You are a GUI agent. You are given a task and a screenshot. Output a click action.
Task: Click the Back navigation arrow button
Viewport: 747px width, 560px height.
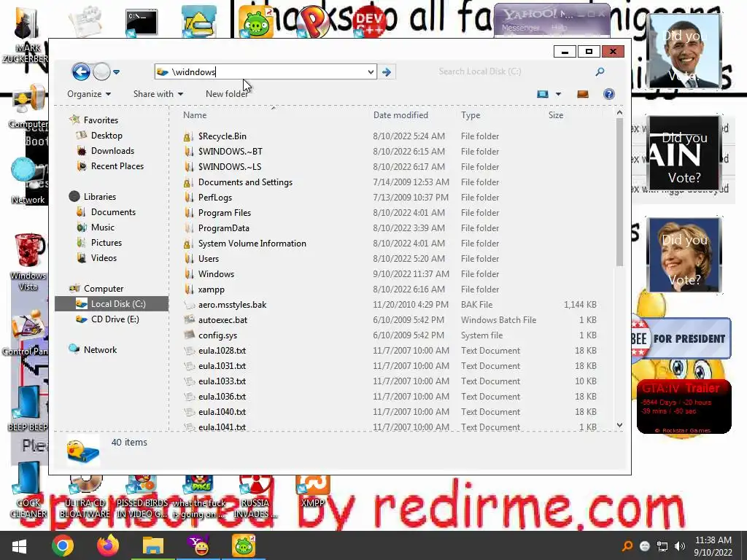[x=81, y=72]
